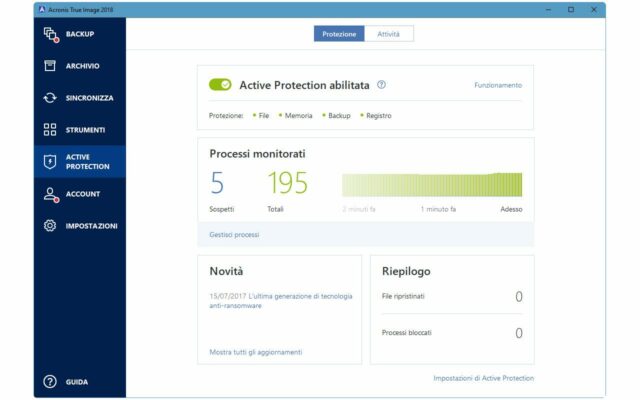Click the total processes count 195
Screen dimensions: 640x400
tap(287, 184)
